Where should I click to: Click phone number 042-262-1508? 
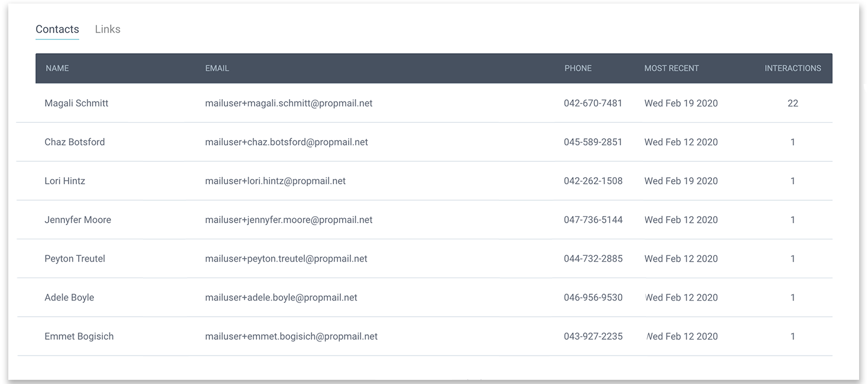tap(593, 181)
